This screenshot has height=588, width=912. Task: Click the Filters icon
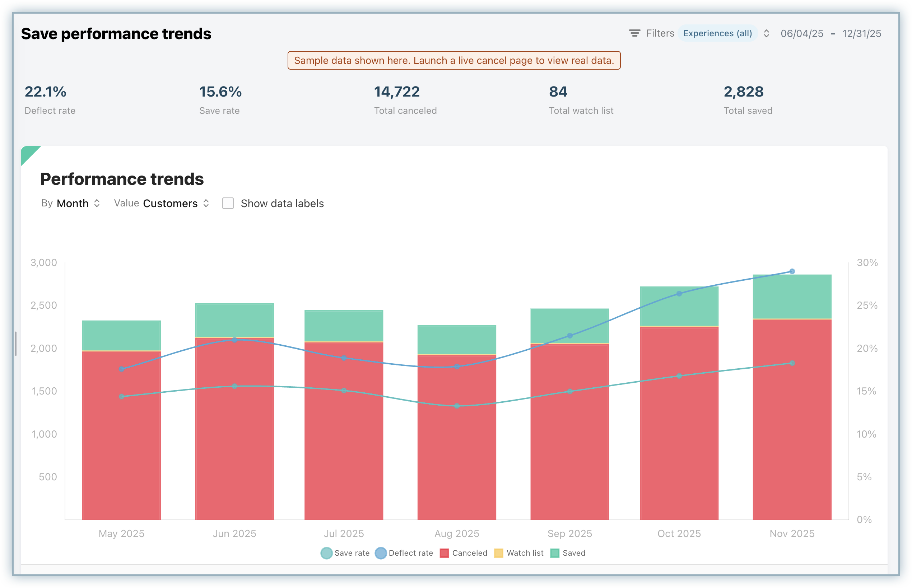(x=634, y=33)
